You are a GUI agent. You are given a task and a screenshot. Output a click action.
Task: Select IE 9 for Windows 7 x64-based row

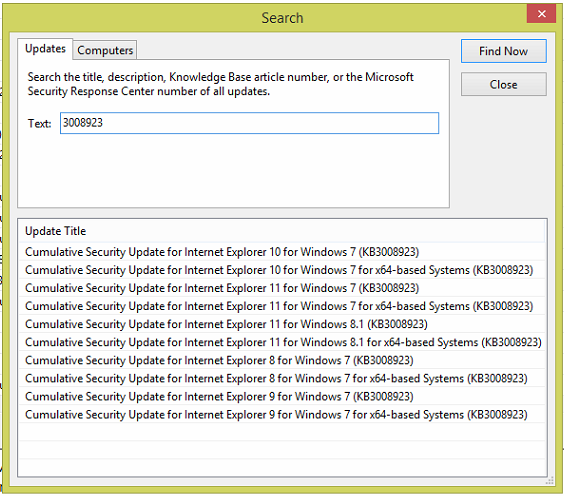click(282, 414)
